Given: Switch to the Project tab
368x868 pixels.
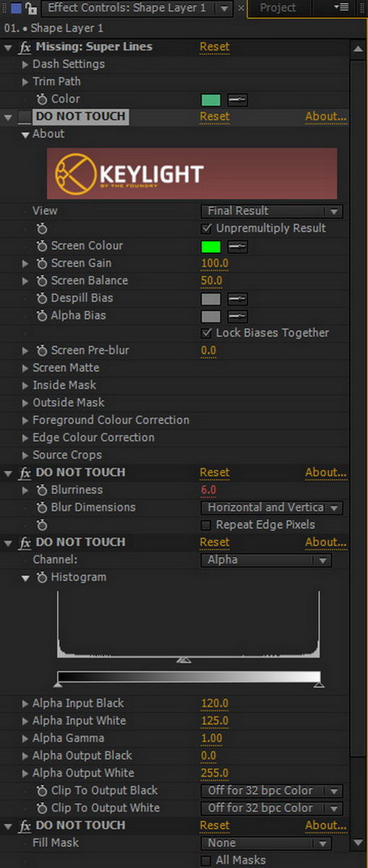Looking at the screenshot, I should click(278, 8).
